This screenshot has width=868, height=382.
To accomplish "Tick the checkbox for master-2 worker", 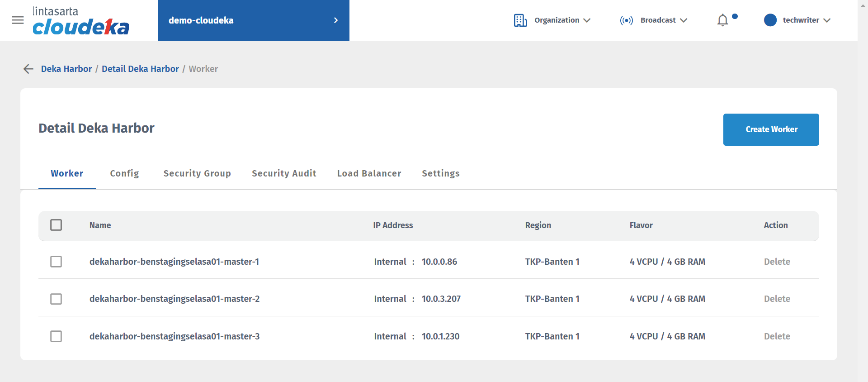I will [56, 299].
